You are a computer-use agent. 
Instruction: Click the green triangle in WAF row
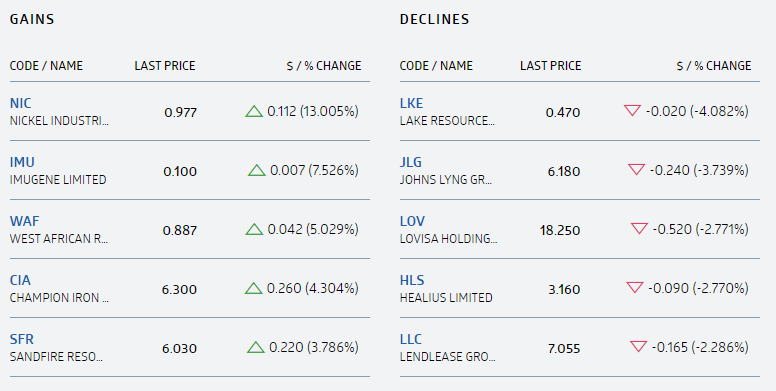(x=254, y=229)
